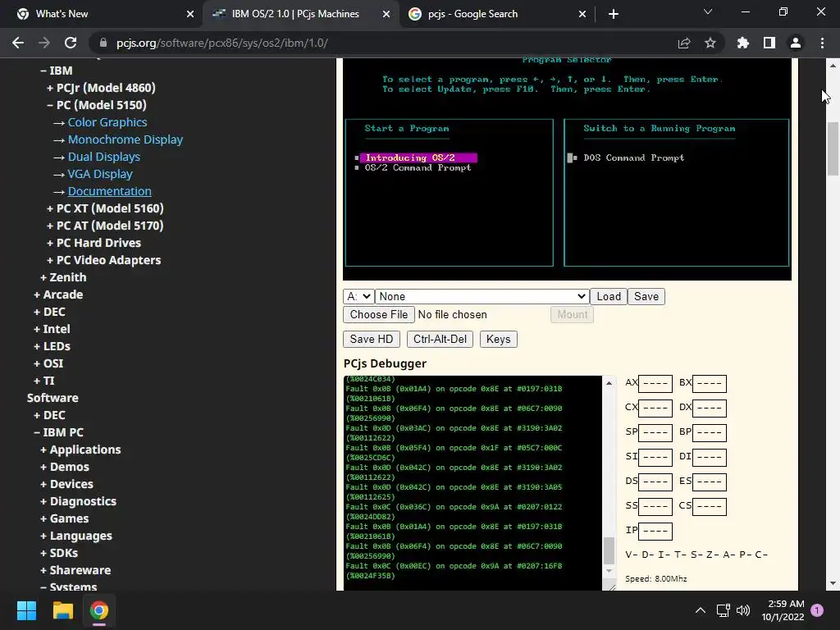
Task: Click the site lock icon in the address bar
Action: pos(103,43)
